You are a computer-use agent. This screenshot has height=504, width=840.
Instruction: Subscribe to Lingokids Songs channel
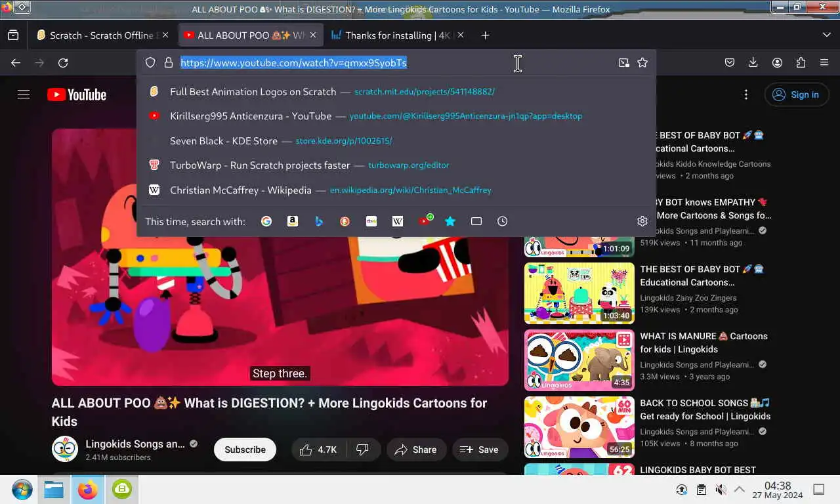pos(245,450)
